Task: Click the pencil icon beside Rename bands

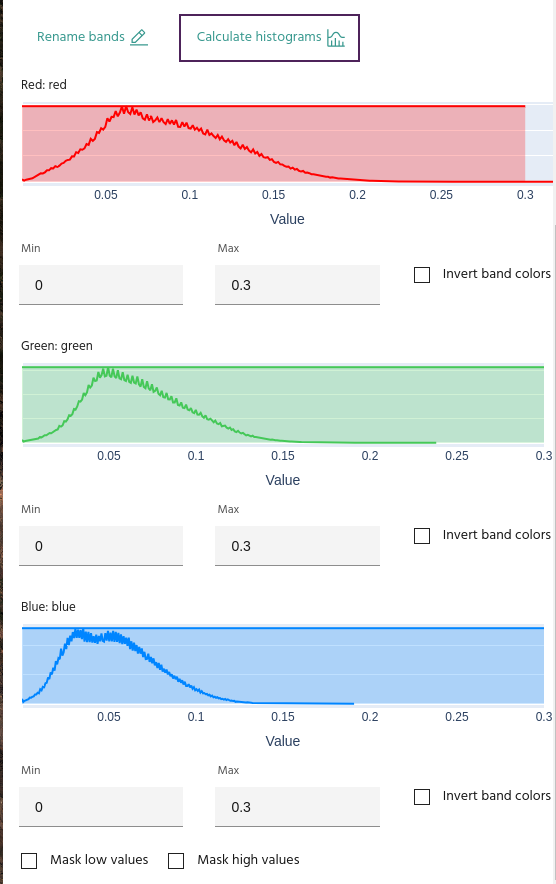Action: coord(139,37)
